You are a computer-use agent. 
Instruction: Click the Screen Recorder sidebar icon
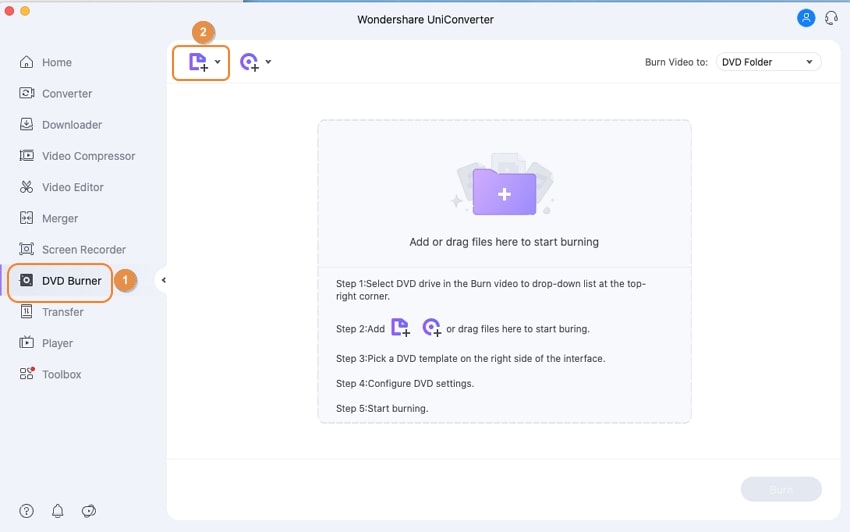26,249
